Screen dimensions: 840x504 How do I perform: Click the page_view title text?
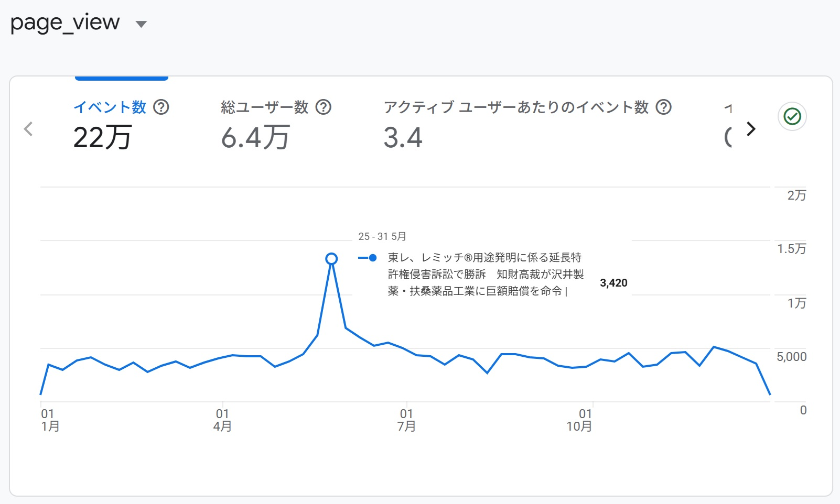click(x=65, y=23)
